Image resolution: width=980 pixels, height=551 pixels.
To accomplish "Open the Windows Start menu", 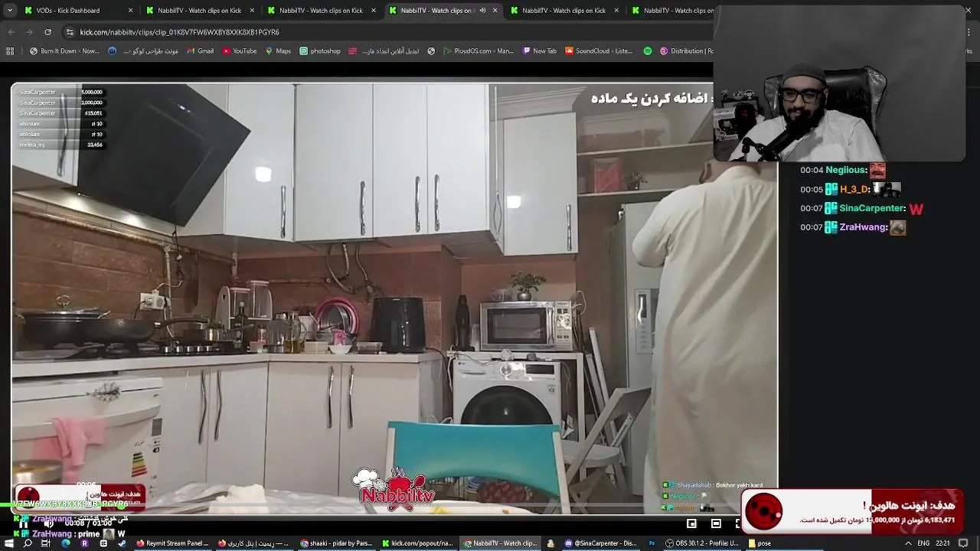I will [8, 543].
